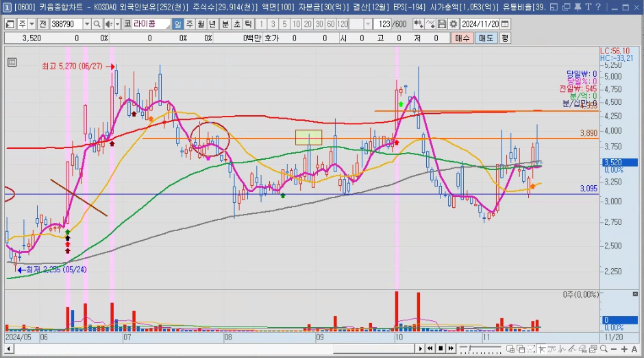Viewport: 644px width, 358px height.
Task: Click the fast-forward playback button
Action: 451,348
